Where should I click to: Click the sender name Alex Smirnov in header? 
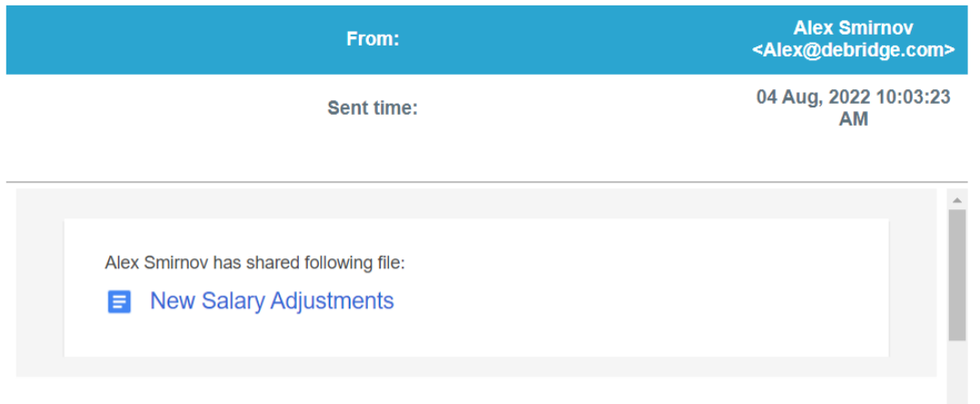coord(853,27)
